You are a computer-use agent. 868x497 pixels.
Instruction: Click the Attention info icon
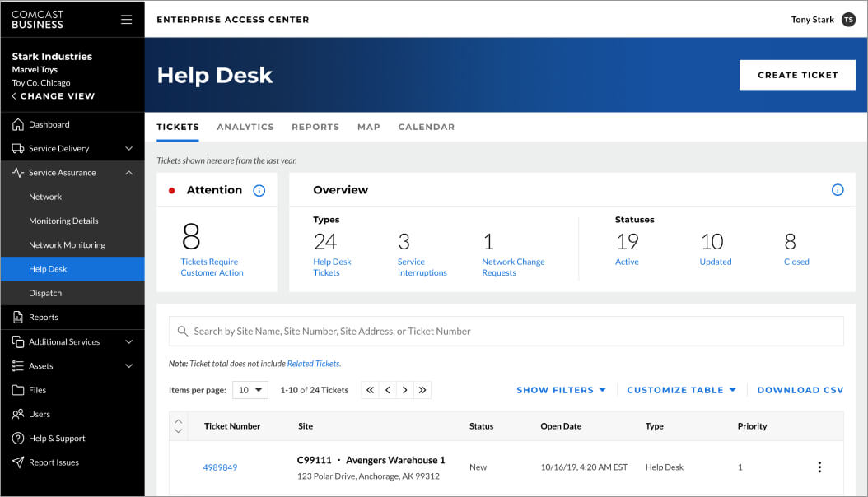click(x=259, y=190)
